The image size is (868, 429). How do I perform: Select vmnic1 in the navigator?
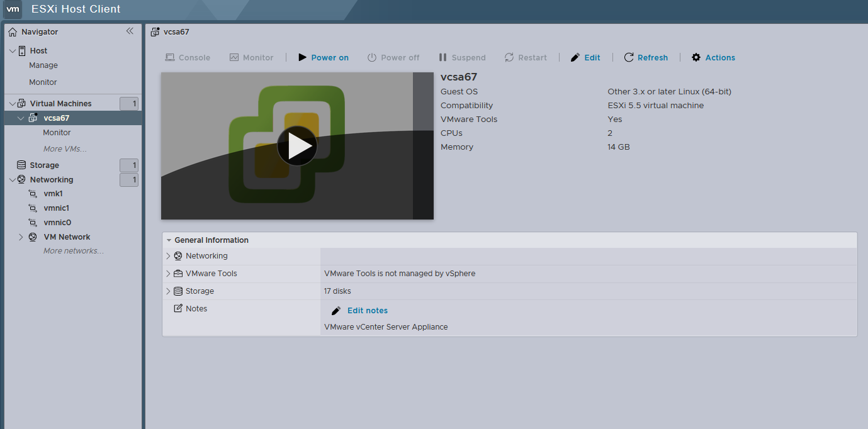pos(57,208)
